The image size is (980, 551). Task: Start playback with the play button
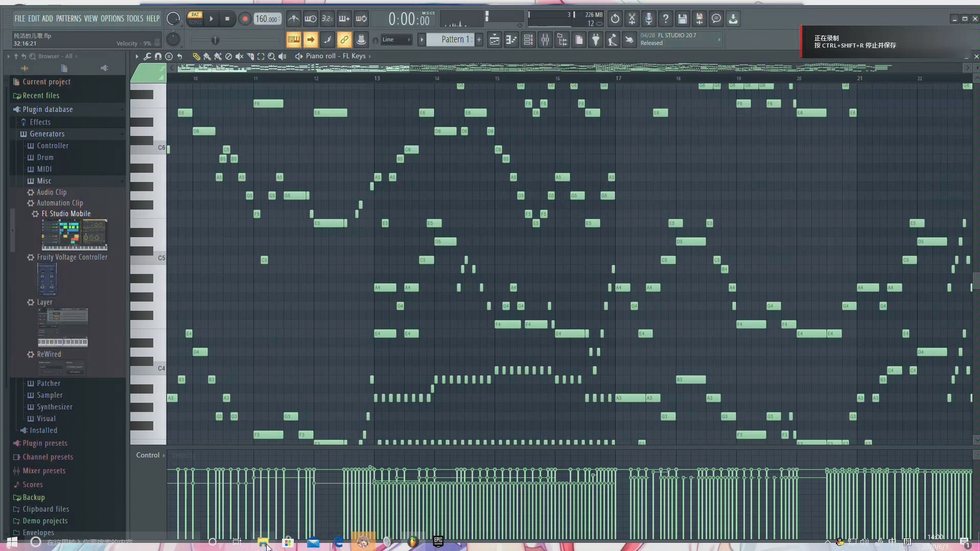211,19
